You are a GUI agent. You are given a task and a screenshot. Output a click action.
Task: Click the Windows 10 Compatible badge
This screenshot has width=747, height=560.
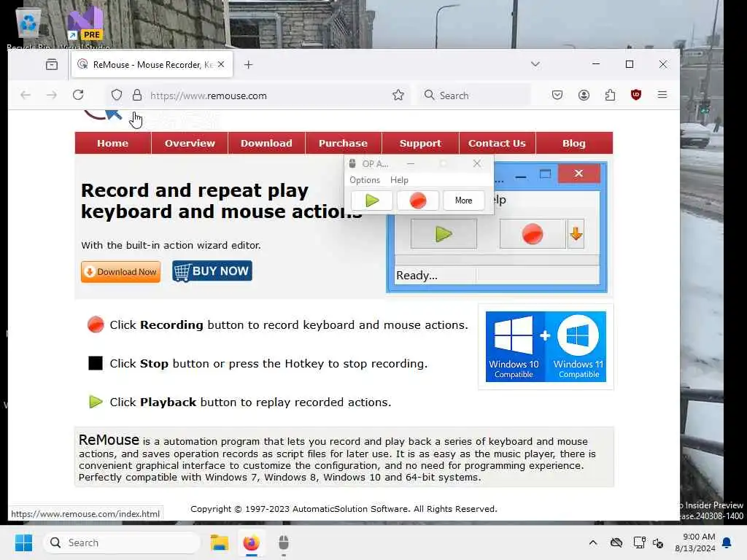coord(514,346)
